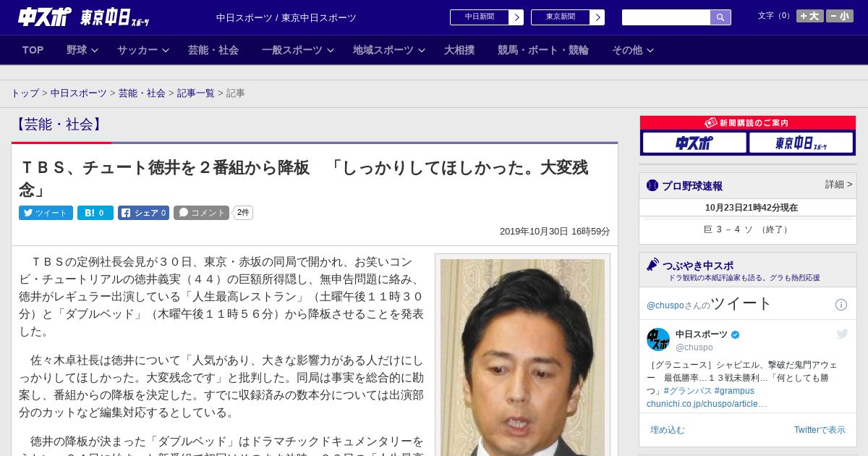Click 埋め込む embed link
The image size is (868, 456).
(667, 430)
